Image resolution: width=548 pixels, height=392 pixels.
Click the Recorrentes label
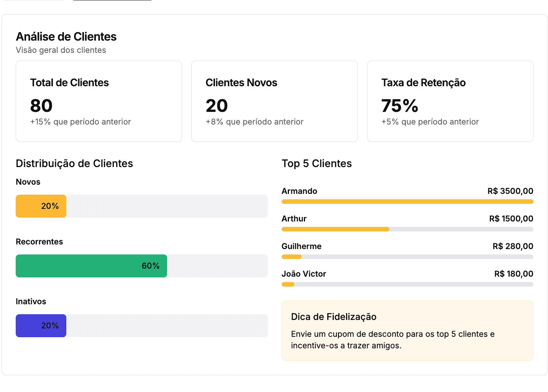[x=39, y=242]
